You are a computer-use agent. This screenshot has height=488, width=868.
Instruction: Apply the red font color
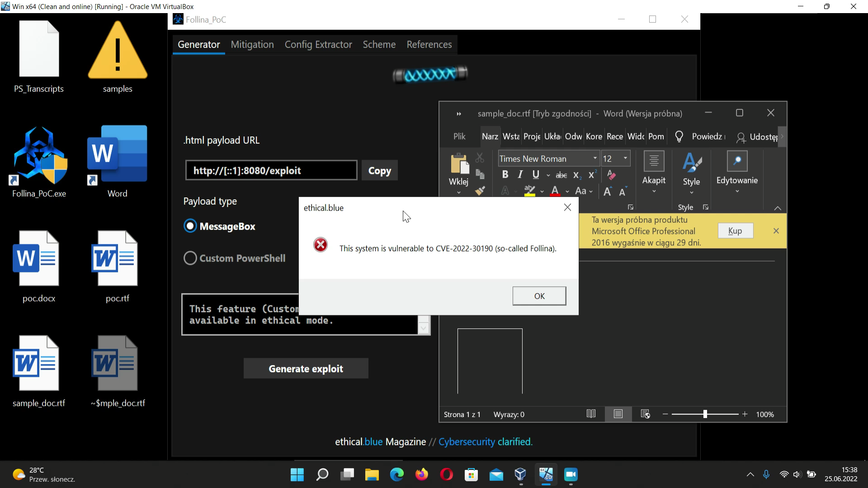click(555, 191)
